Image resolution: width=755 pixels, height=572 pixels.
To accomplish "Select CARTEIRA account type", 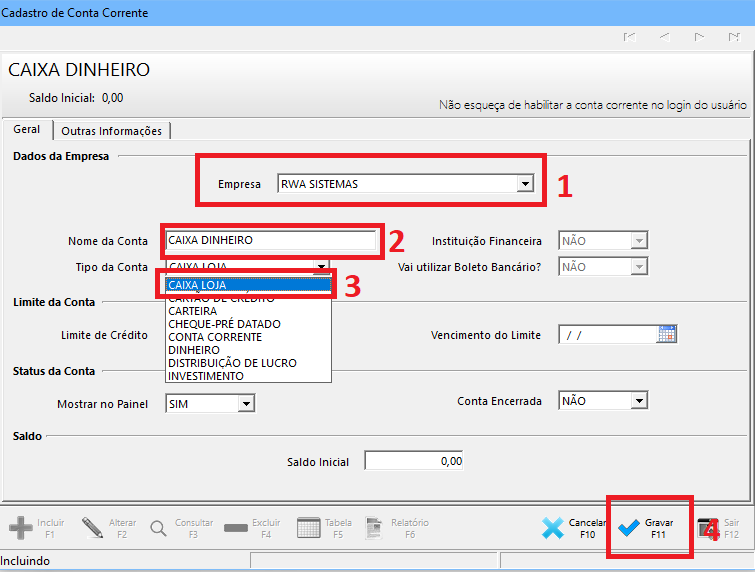I will coord(248,311).
